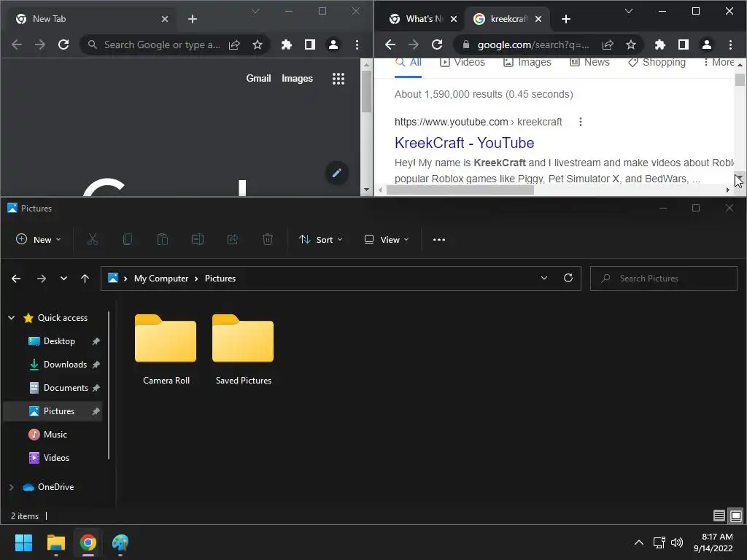Open Videos search filter tab

[462, 63]
